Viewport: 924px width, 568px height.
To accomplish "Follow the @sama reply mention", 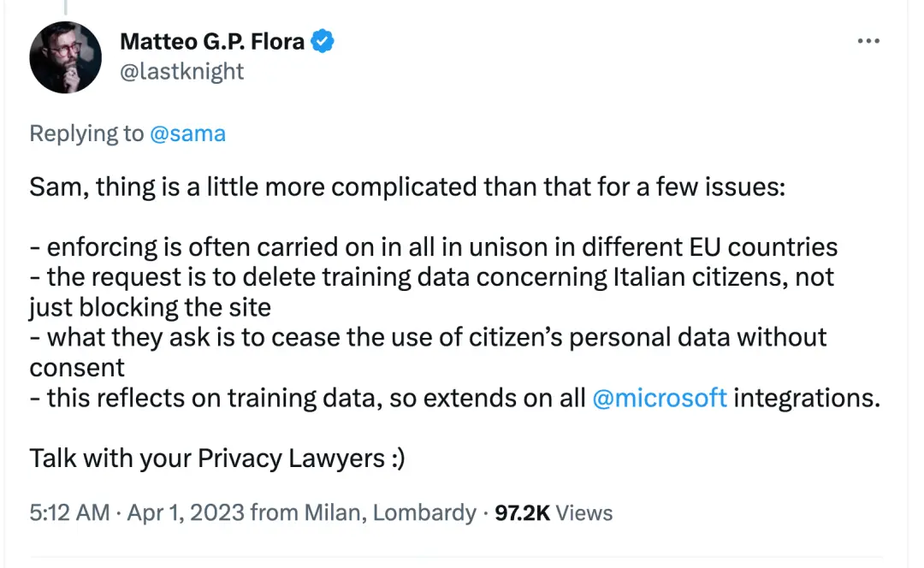I will coord(187,133).
